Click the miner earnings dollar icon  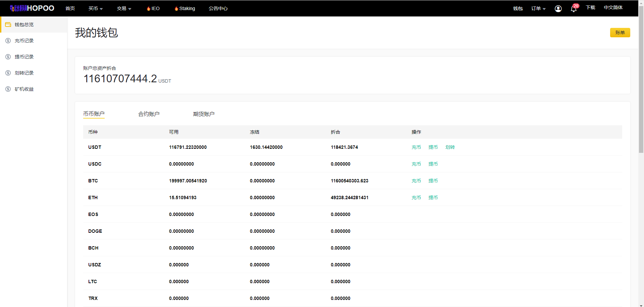pos(8,89)
